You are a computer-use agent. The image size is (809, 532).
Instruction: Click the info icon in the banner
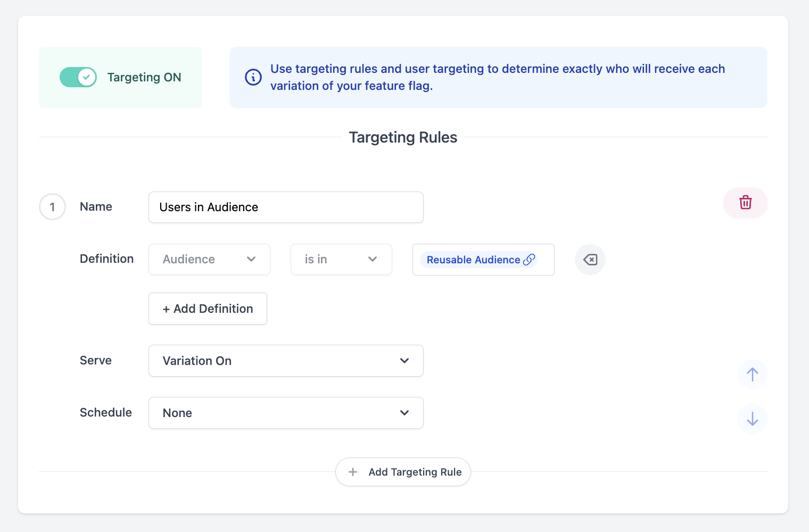tap(253, 77)
